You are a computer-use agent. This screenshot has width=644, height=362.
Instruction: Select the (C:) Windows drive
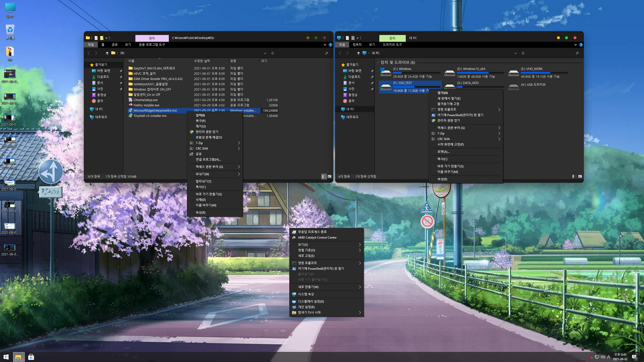coord(410,73)
